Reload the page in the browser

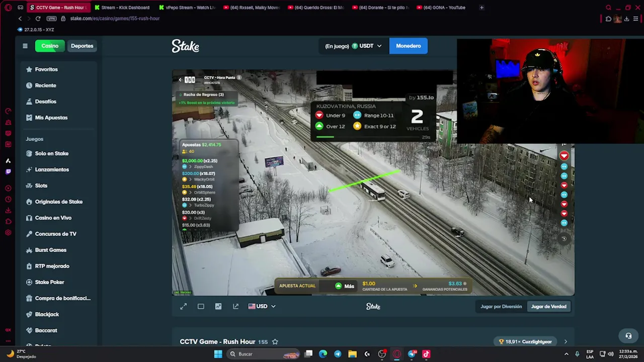pos(38,19)
